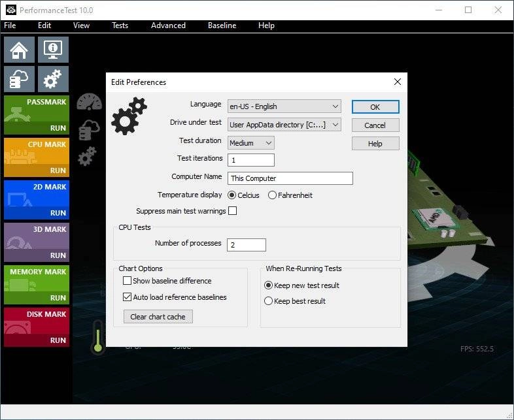
Task: Open the System Information monitor icon
Action: pyautogui.click(x=53, y=50)
